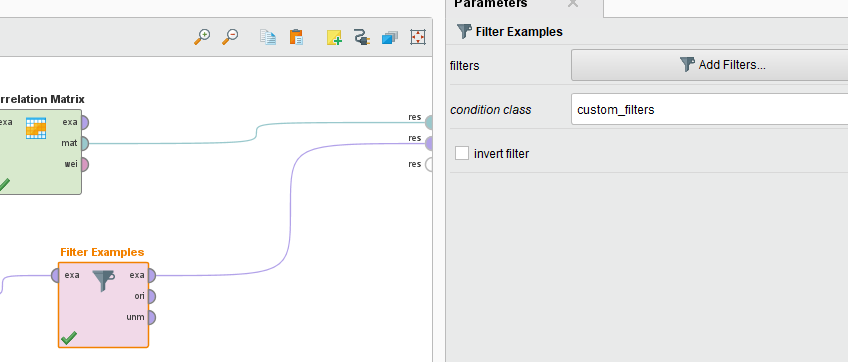This screenshot has height=362, width=848.
Task: Toggle the invert filter checkbox
Action: pos(462,154)
